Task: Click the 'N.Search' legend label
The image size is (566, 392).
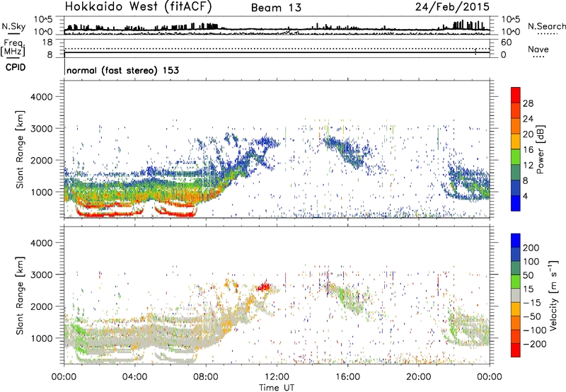Action: 546,26
